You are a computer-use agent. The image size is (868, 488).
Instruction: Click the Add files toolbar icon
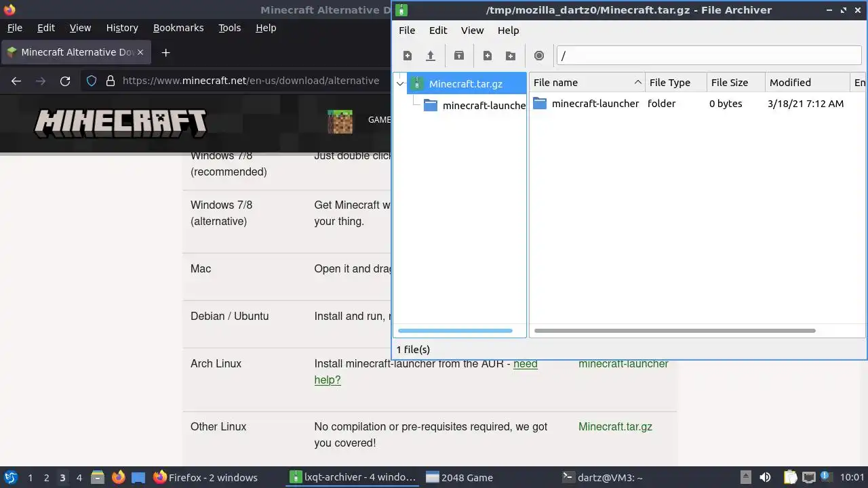pyautogui.click(x=488, y=56)
